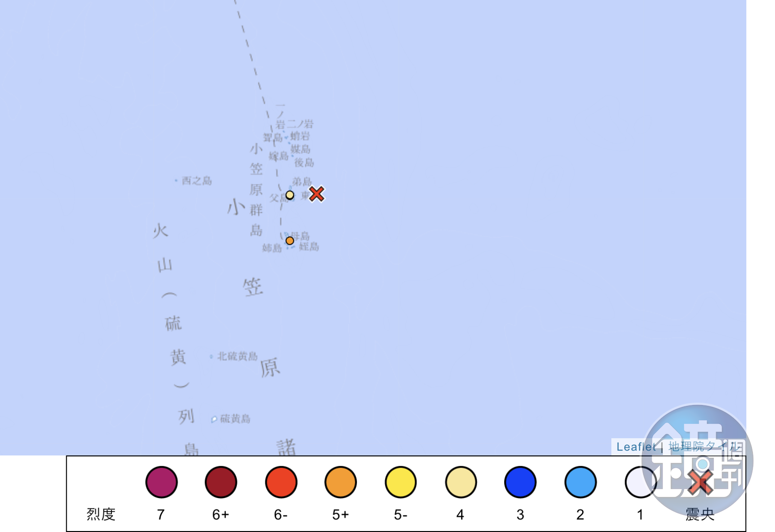Image resolution: width=775 pixels, height=532 pixels.
Task: Click the intensity 1 white legend circle
Action: click(x=640, y=482)
